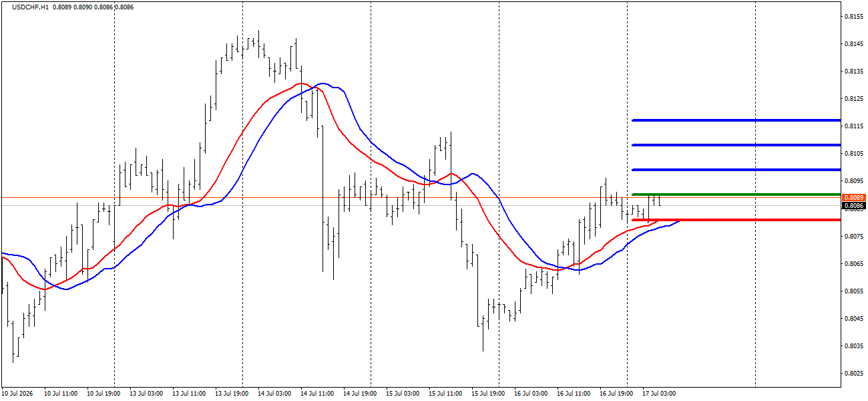Click the 14 Jul 11:00 time label
This screenshot has width=868, height=401.
tap(318, 394)
